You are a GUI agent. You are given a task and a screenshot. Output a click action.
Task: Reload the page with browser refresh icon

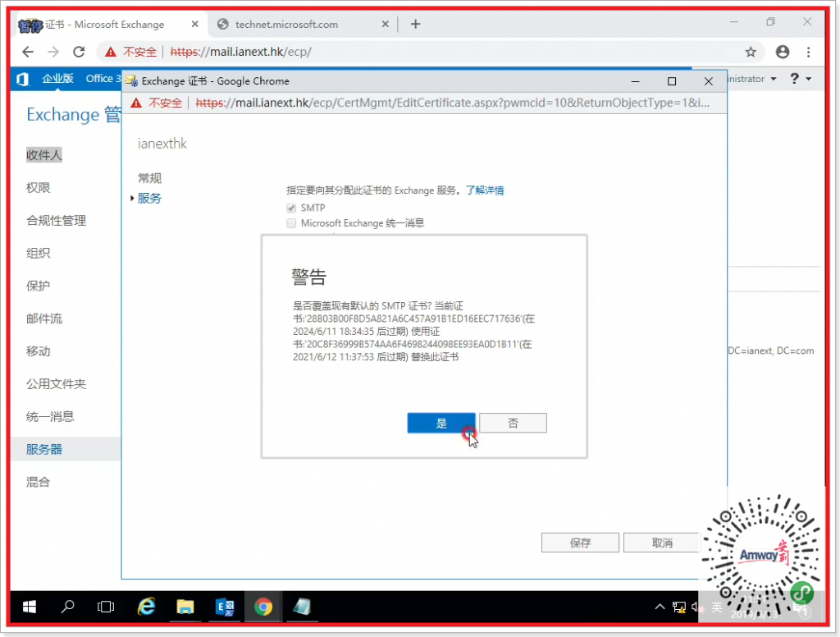pos(79,52)
